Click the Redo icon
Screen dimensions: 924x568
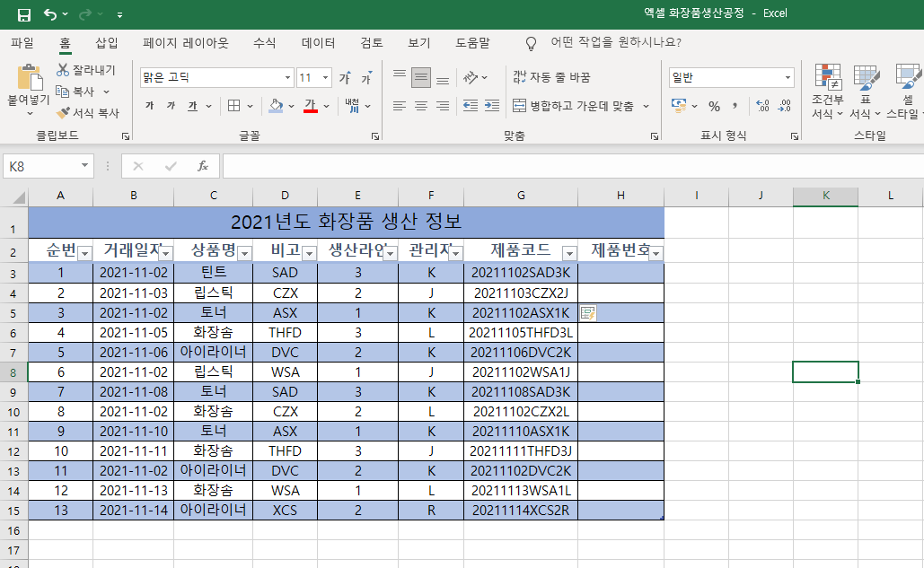pyautogui.click(x=85, y=14)
